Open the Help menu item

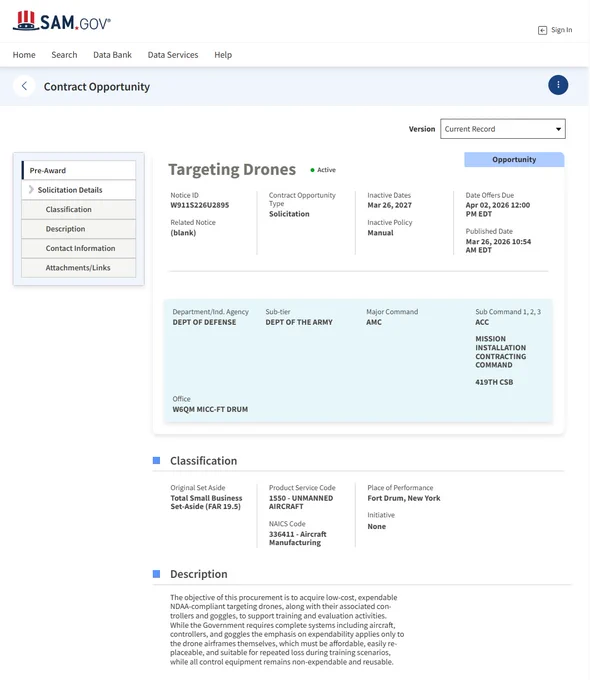click(x=223, y=55)
